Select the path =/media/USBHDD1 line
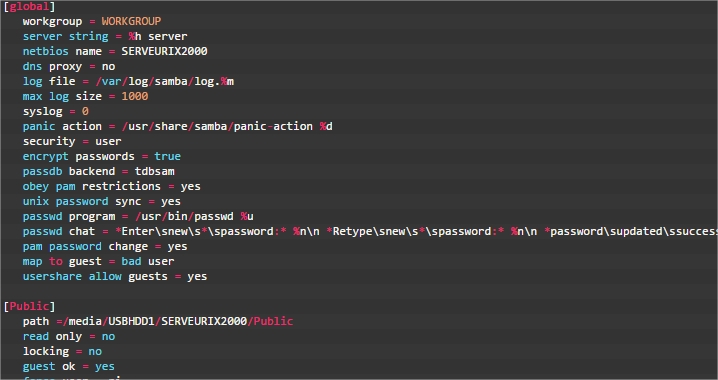This screenshot has height=380, width=718. (x=158, y=321)
